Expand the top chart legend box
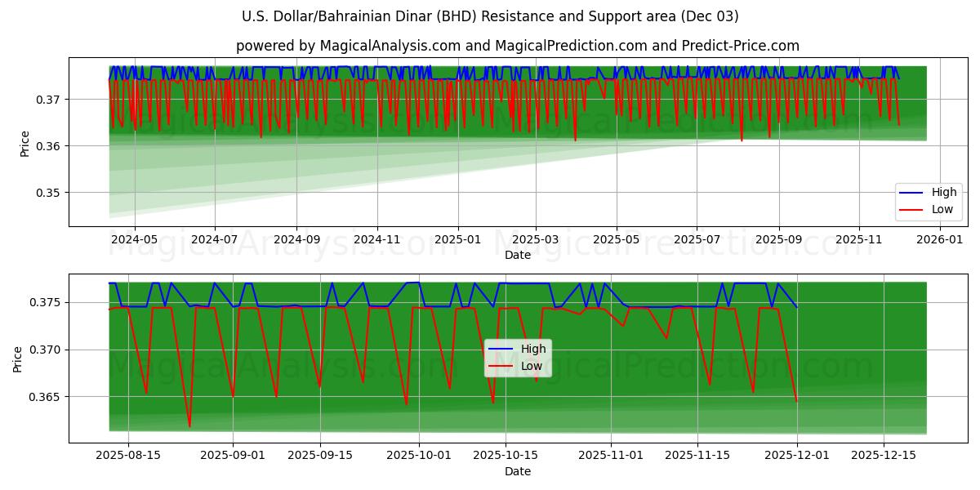 point(927,199)
